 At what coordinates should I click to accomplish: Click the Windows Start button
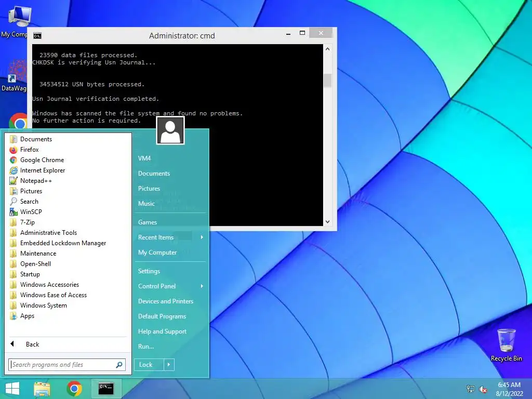click(x=12, y=389)
